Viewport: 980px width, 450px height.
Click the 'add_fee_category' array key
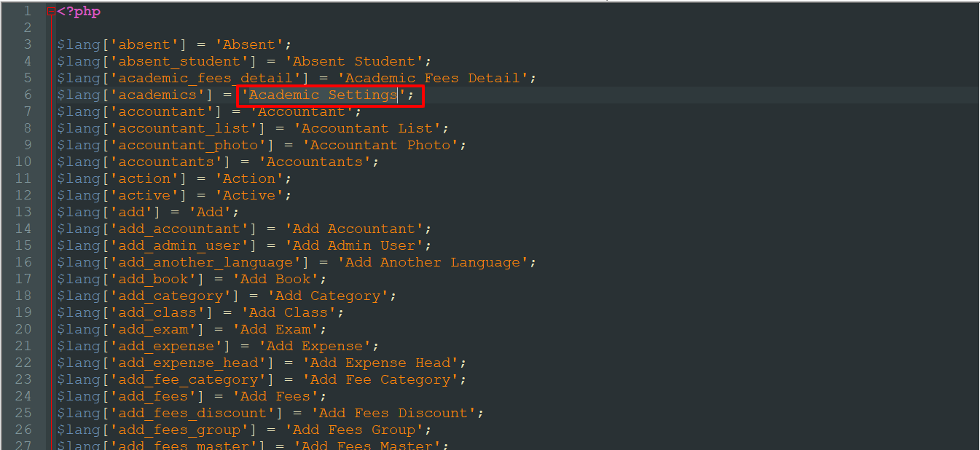(x=187, y=379)
